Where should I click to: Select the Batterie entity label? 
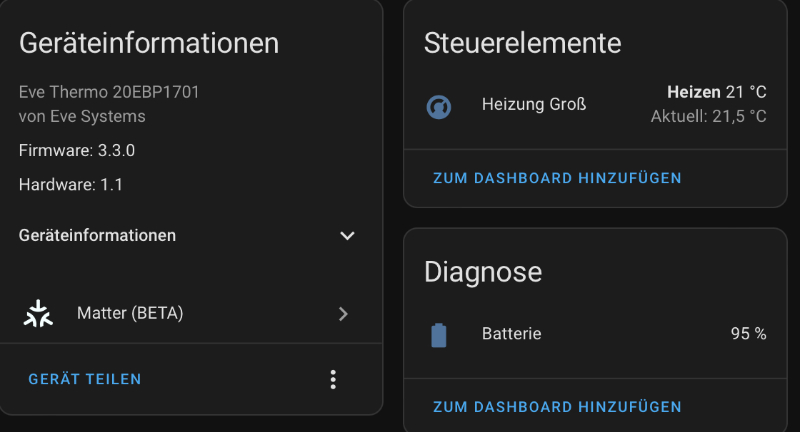coord(511,334)
